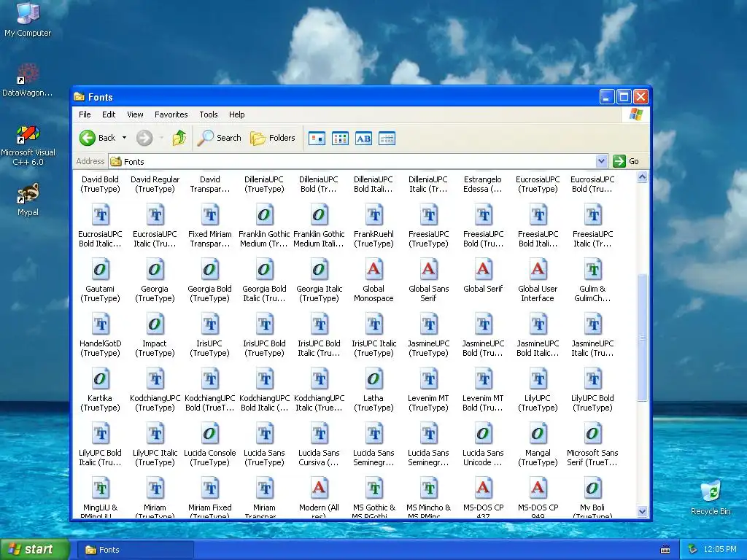Click the tray on-screen keyboard icon
Screen dimensions: 747x560
click(x=665, y=550)
